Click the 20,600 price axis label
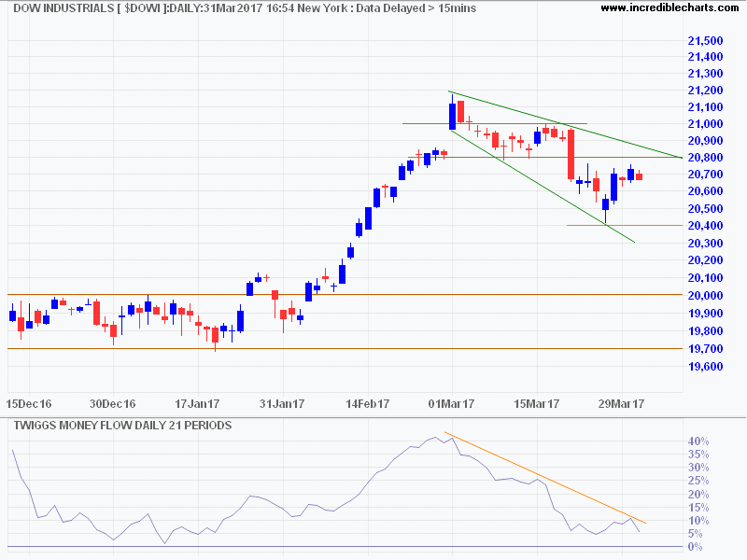The width and height of the screenshot is (747, 560). (x=706, y=191)
